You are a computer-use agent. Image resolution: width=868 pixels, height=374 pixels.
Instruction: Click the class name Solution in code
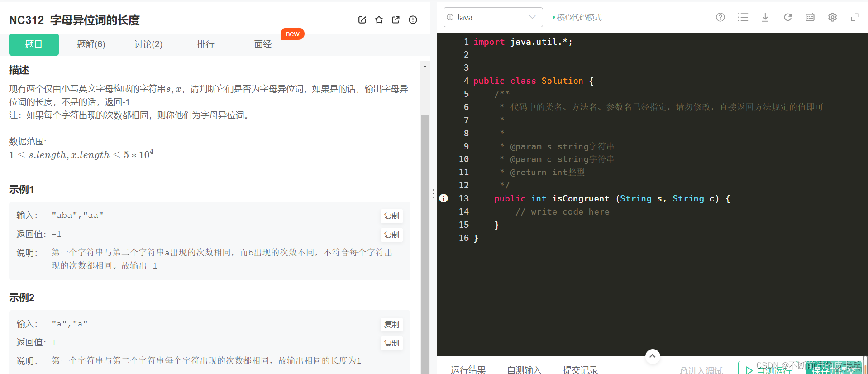(x=562, y=81)
